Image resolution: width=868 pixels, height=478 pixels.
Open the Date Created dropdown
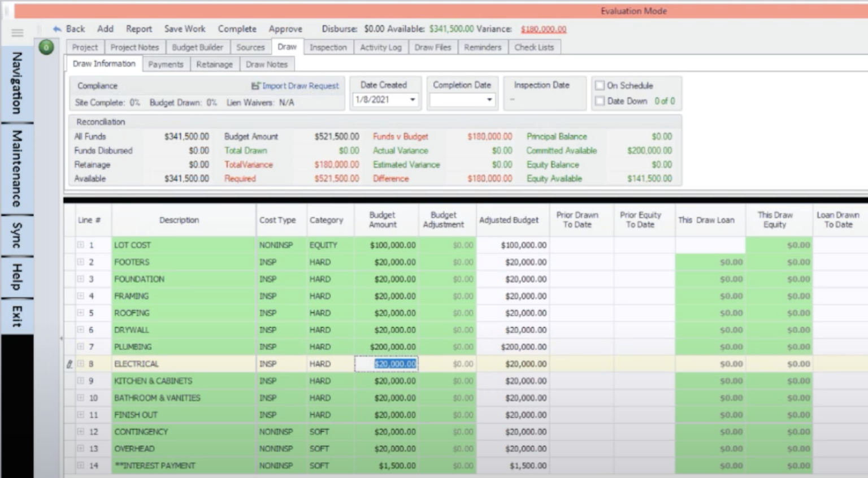click(412, 99)
